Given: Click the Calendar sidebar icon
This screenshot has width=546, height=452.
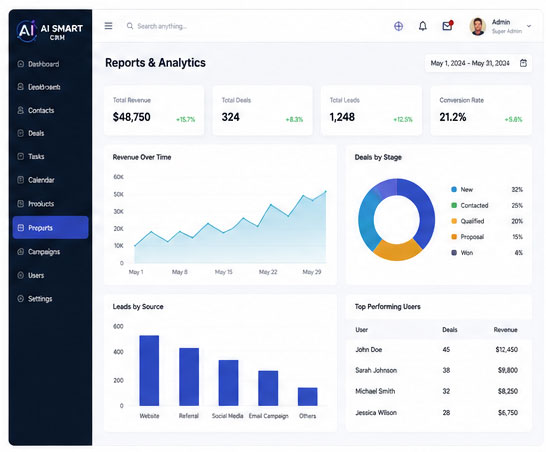Looking at the screenshot, I should coord(21,180).
